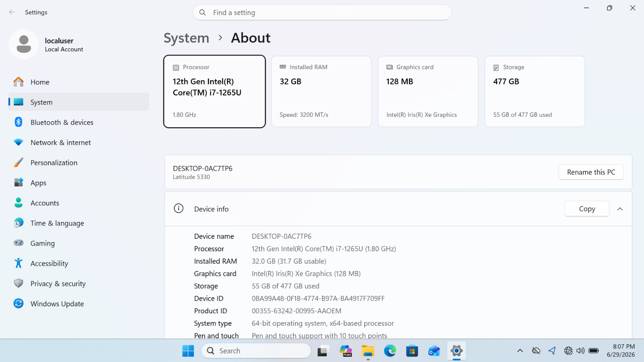Open the Home settings page
The width and height of the screenshot is (644, 362).
[79, 82]
